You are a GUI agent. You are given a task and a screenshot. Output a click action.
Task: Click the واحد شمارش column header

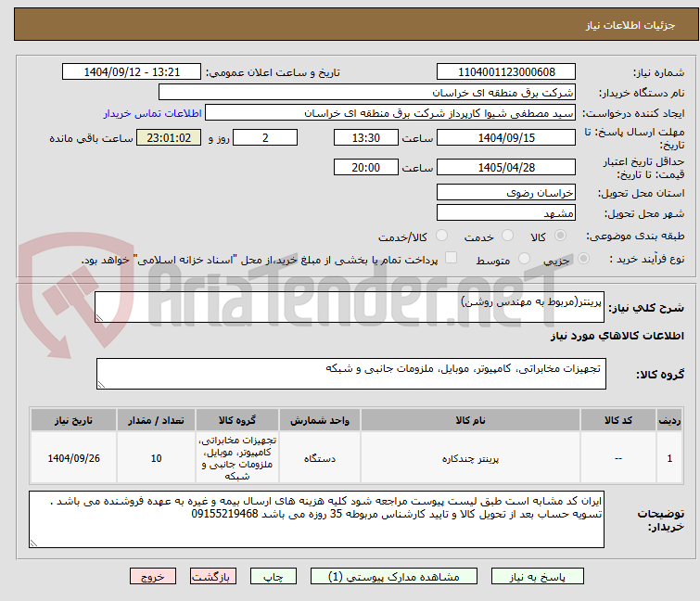(320, 420)
